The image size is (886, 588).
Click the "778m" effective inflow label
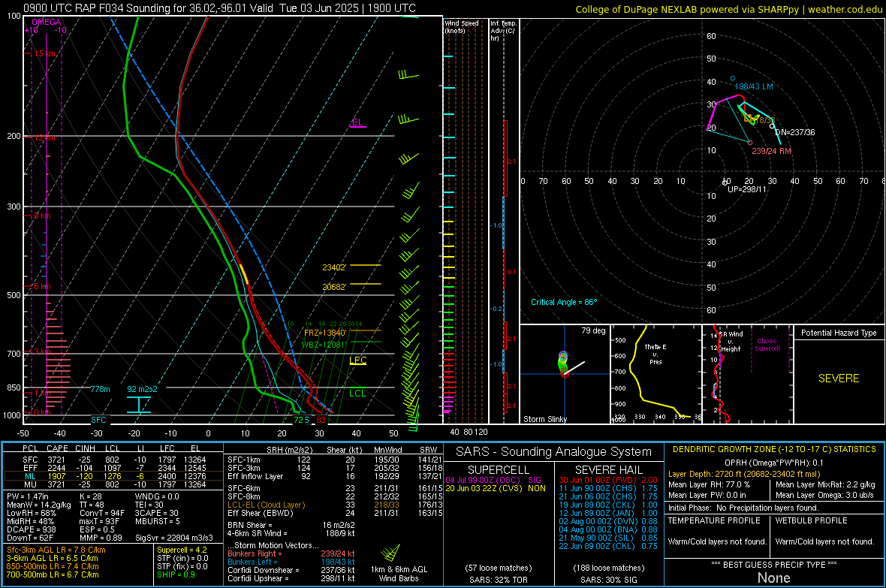100,389
